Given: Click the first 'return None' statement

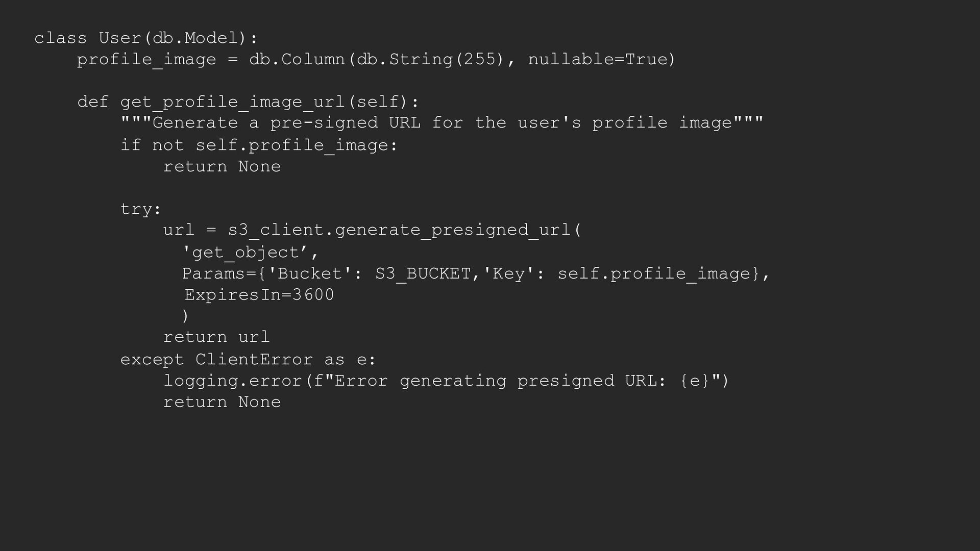Looking at the screenshot, I should pos(222,167).
